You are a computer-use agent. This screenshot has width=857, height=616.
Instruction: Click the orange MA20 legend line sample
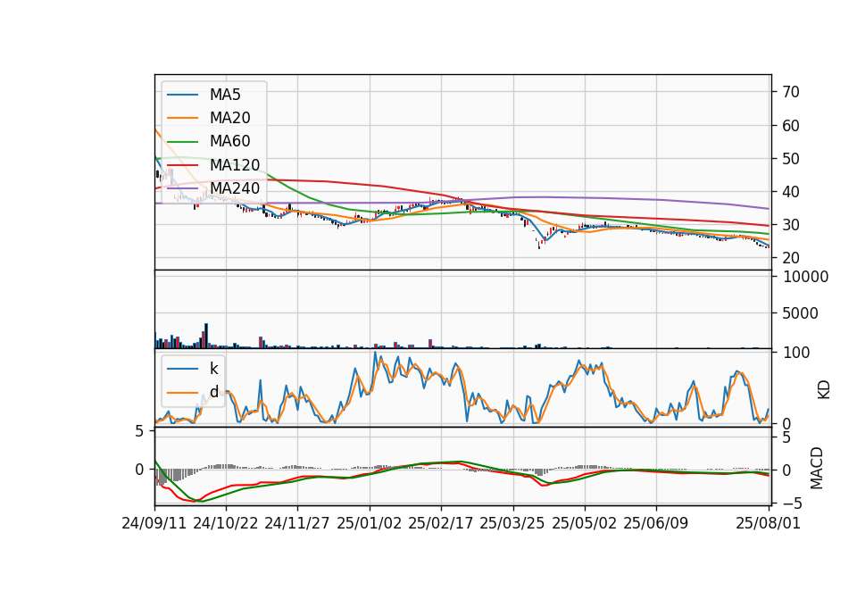coord(182,118)
